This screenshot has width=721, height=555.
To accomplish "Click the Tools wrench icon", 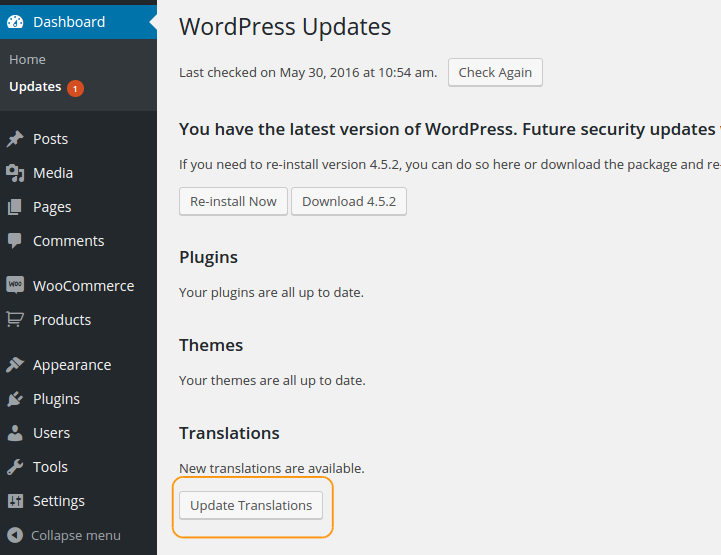I will coord(15,467).
